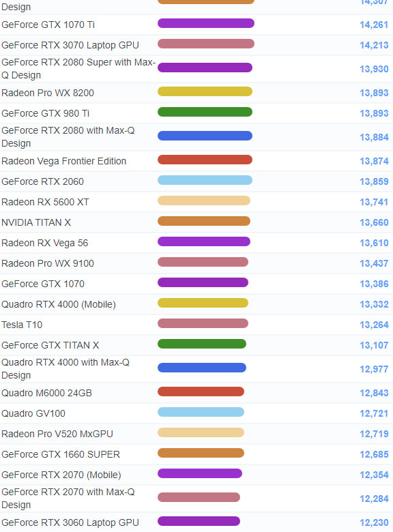Open GeForce RTX 2080 with Max-Q Design
The image size is (393, 532).
click(x=68, y=137)
